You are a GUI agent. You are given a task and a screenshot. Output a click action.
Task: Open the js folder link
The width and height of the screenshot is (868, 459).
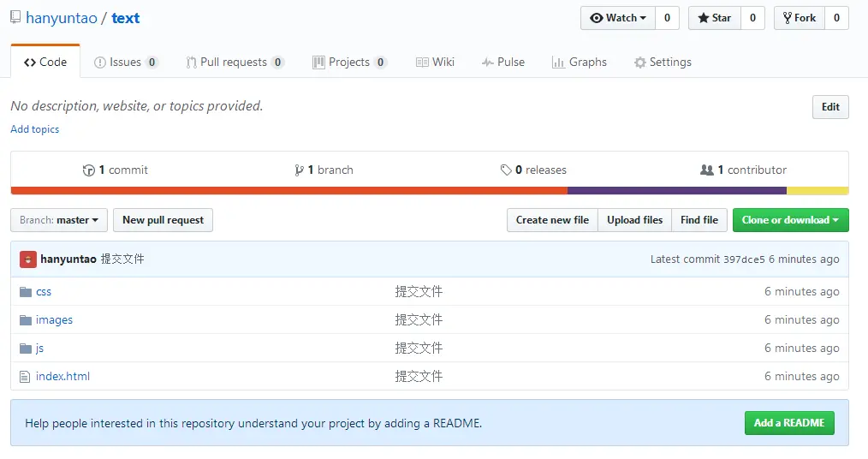pos(40,349)
